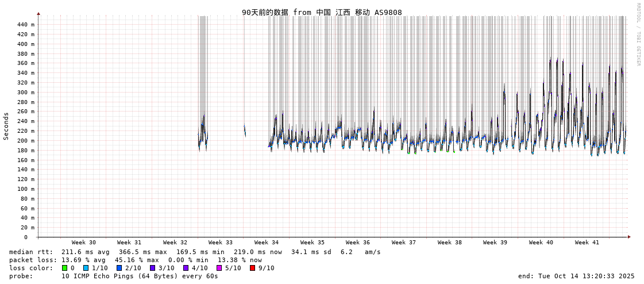Select the Week 33 time axis label
The height and width of the screenshot is (284, 644).
click(221, 243)
